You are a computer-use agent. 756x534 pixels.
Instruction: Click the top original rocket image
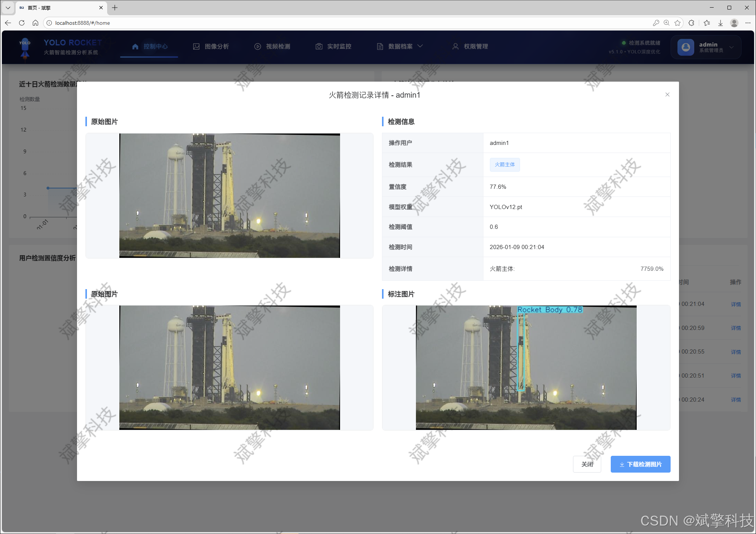pos(229,195)
